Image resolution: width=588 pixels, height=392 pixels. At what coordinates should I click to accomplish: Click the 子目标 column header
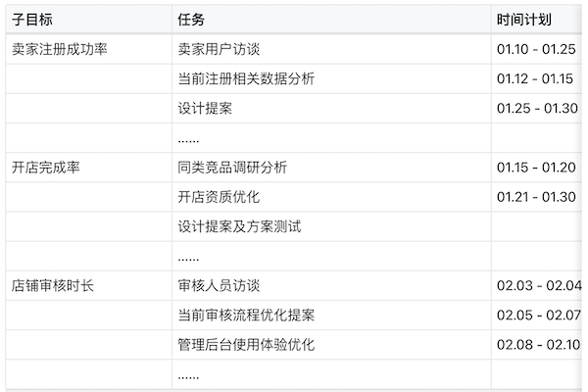click(31, 20)
